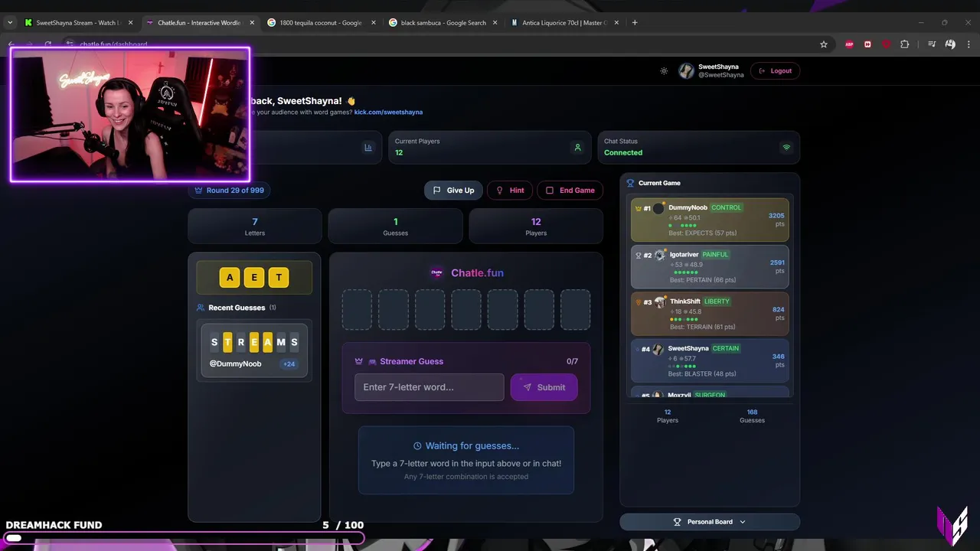The image size is (980, 551).
Task: Switch to black sambuca Google Search tab
Action: tap(443, 23)
